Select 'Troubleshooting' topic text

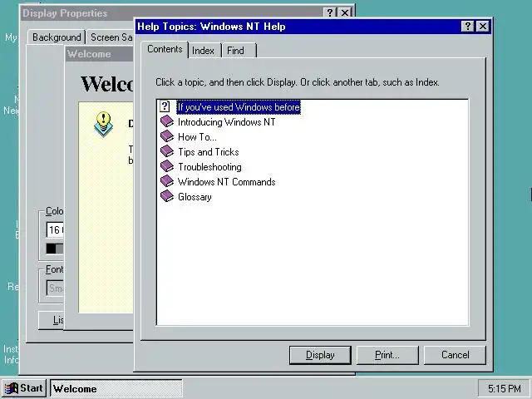coord(209,167)
